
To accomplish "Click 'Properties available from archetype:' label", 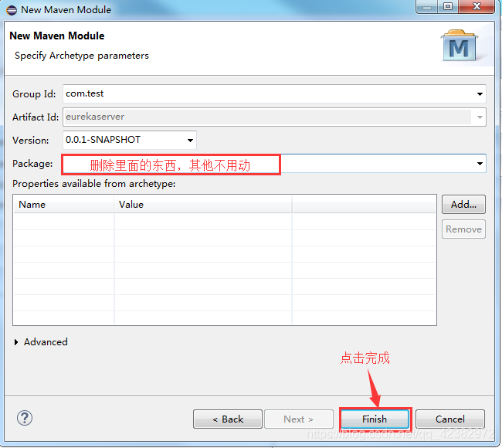I will [93, 184].
